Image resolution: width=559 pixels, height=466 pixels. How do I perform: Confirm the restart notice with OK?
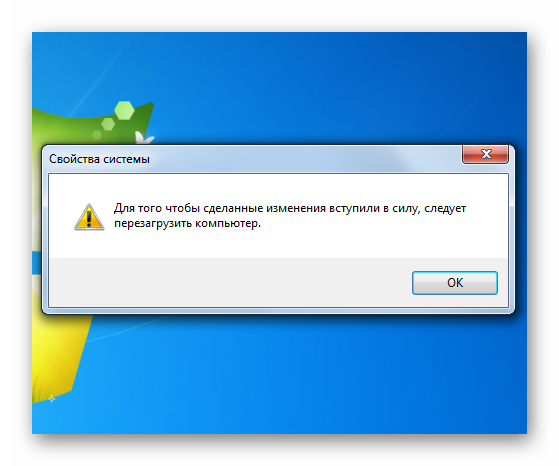(455, 283)
